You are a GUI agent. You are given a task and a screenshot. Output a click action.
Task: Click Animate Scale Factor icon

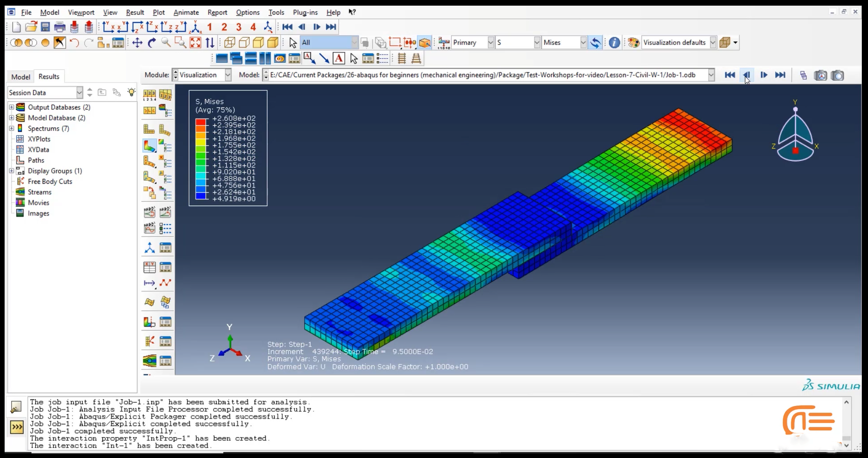(x=149, y=212)
